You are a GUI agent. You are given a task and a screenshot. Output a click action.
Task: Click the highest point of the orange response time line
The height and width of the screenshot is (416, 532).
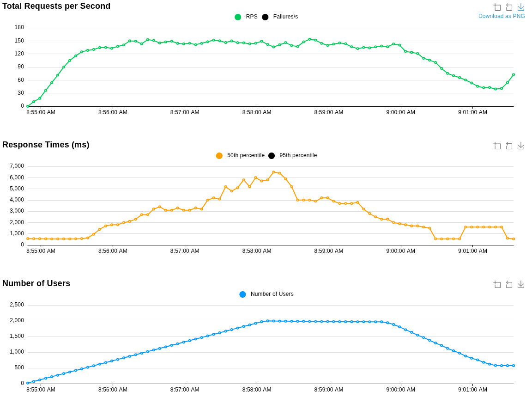coord(273,172)
